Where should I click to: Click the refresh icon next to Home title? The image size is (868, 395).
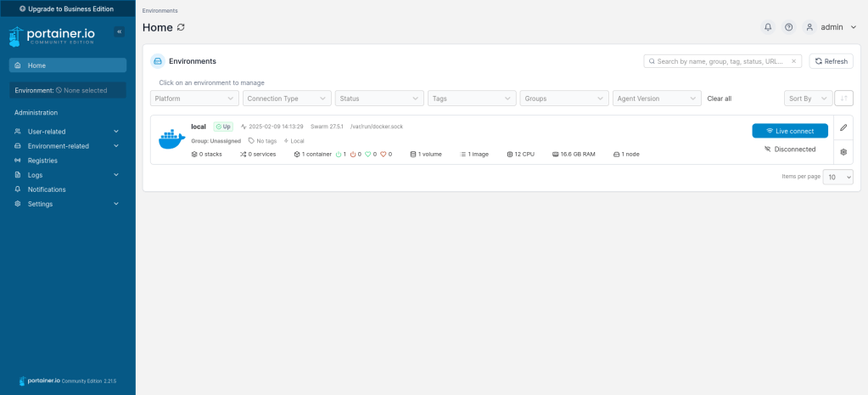coord(181,27)
